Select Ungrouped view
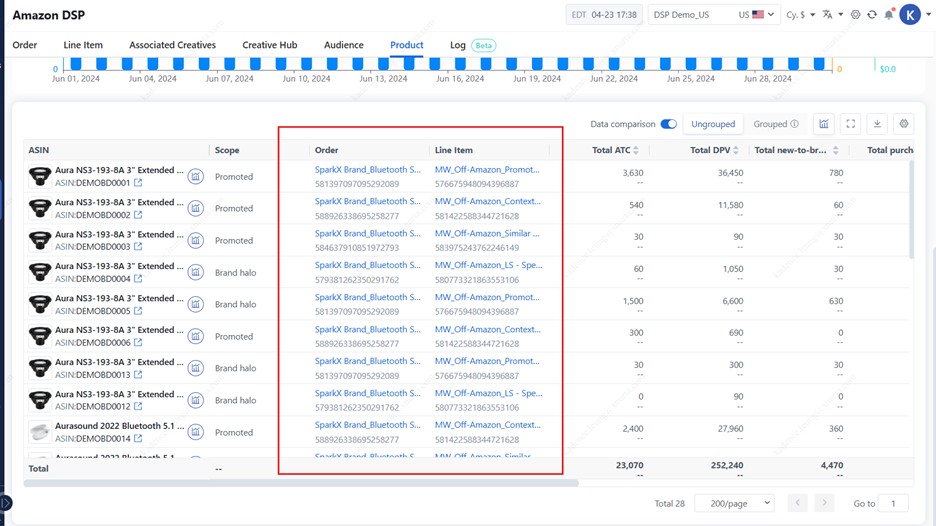The width and height of the screenshot is (936, 526). coord(713,124)
